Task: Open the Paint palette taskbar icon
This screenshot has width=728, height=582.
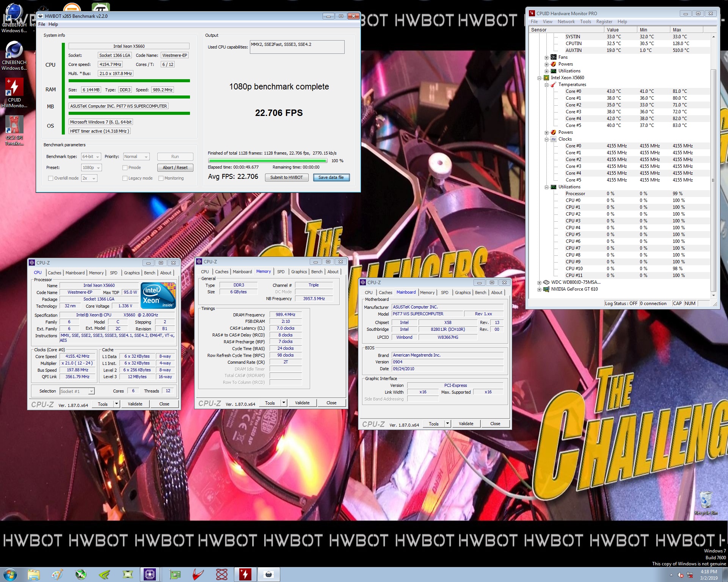Action: click(x=57, y=574)
